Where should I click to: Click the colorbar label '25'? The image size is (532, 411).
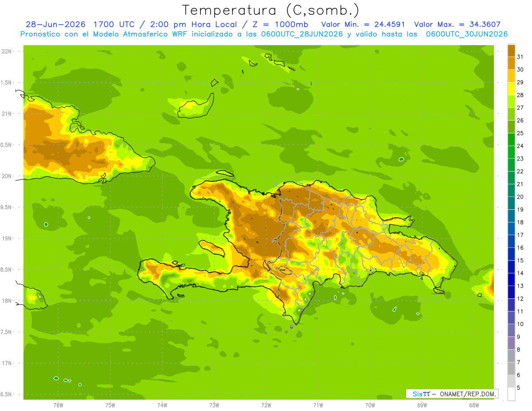tap(520, 133)
